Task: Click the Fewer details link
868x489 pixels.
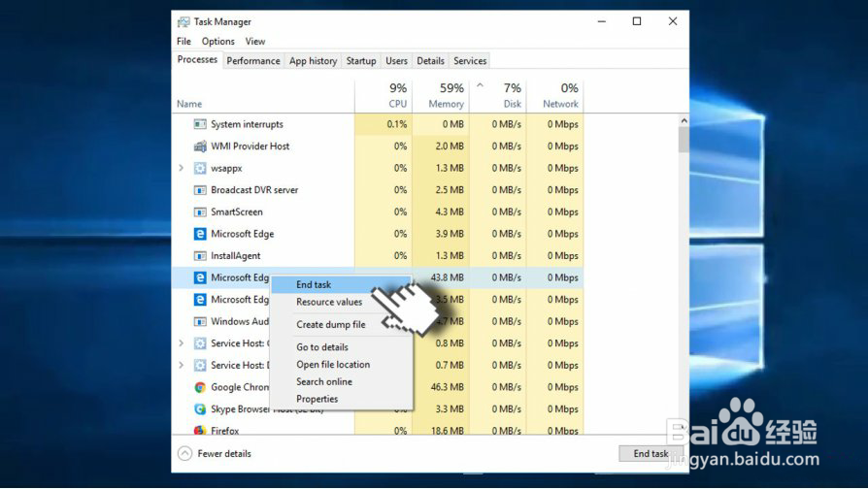Action: pyautogui.click(x=224, y=454)
